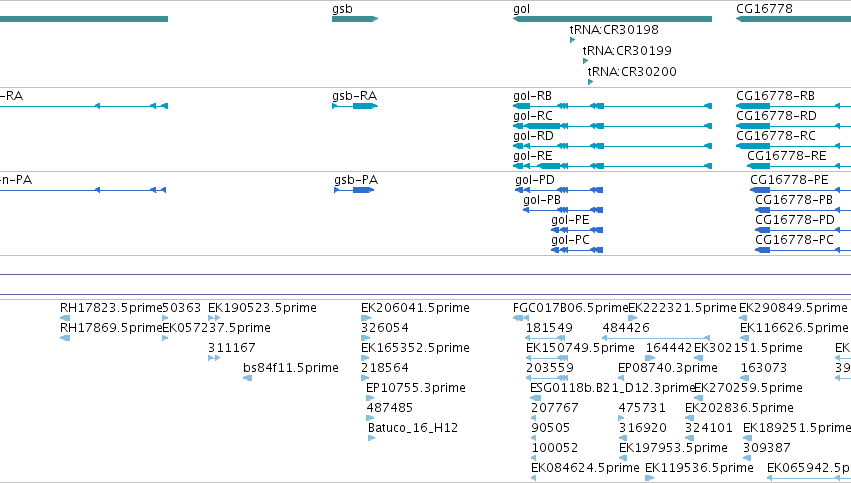Viewport: 851px width, 483px height.
Task: Select the 316920 feature label
Action: pos(643,429)
